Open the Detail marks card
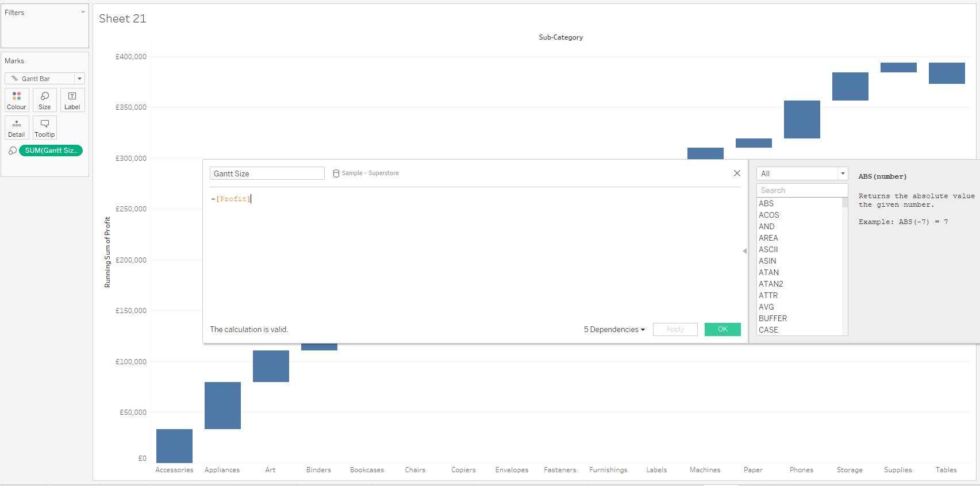 [17, 128]
